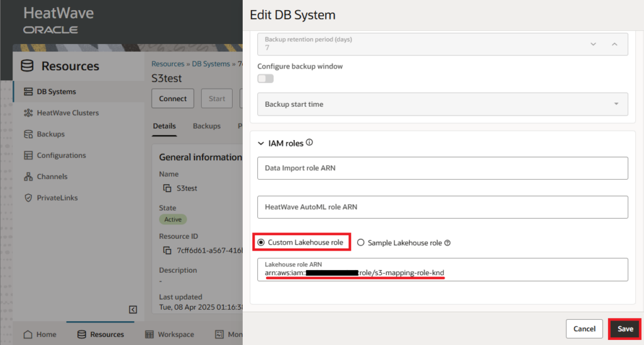Open the Backup start time dropdown

[442, 104]
